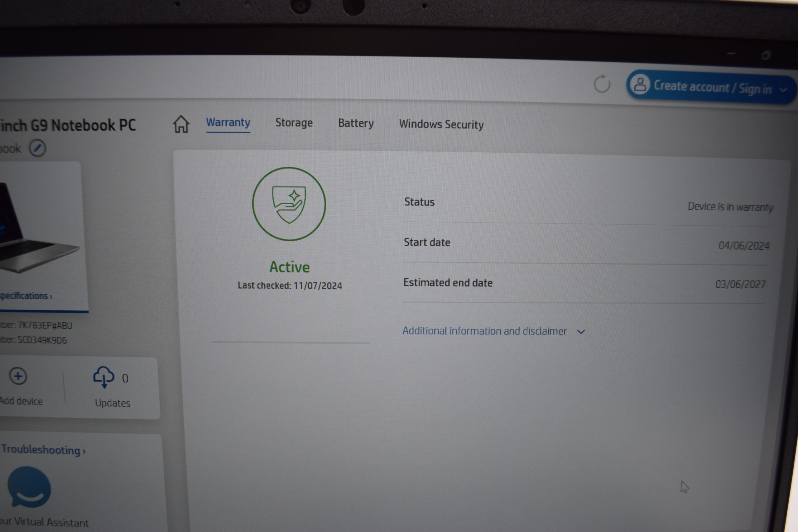
Task: Click the 'Last checked: 11/07/2024' text
Action: 290,285
